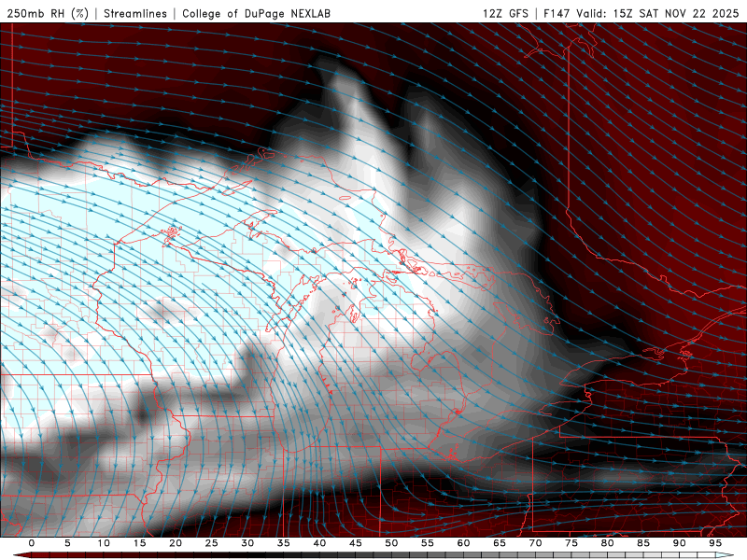747x560 pixels.
Task: Click the colorbar label 15
Action: pos(139,543)
